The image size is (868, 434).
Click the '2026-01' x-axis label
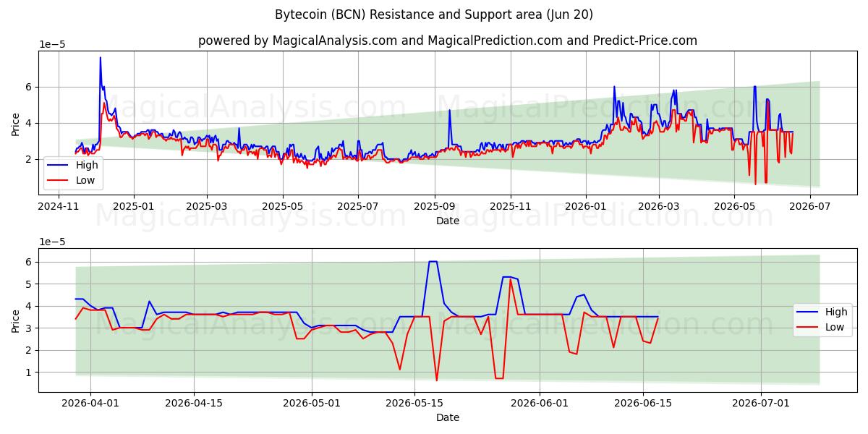[x=586, y=206]
